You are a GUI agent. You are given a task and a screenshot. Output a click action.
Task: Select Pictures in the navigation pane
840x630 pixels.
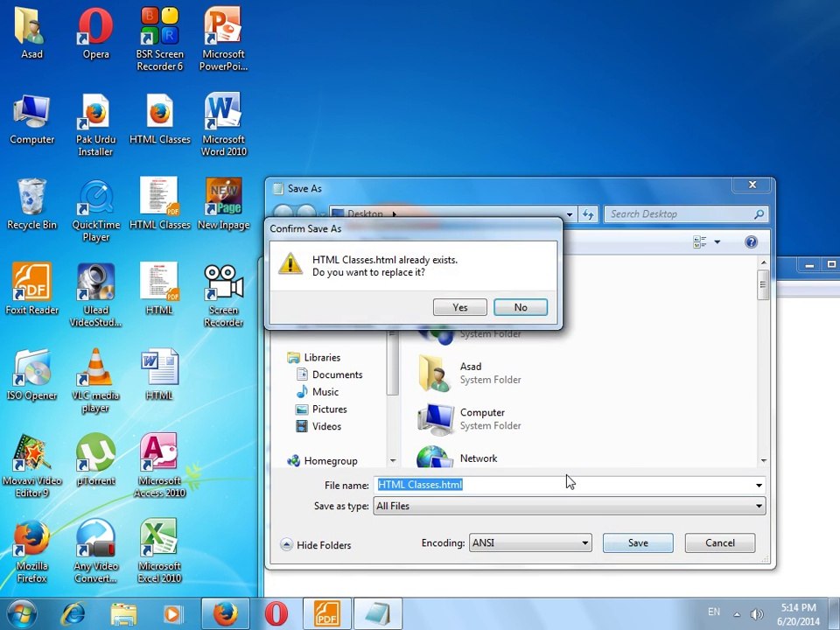pyautogui.click(x=321, y=409)
